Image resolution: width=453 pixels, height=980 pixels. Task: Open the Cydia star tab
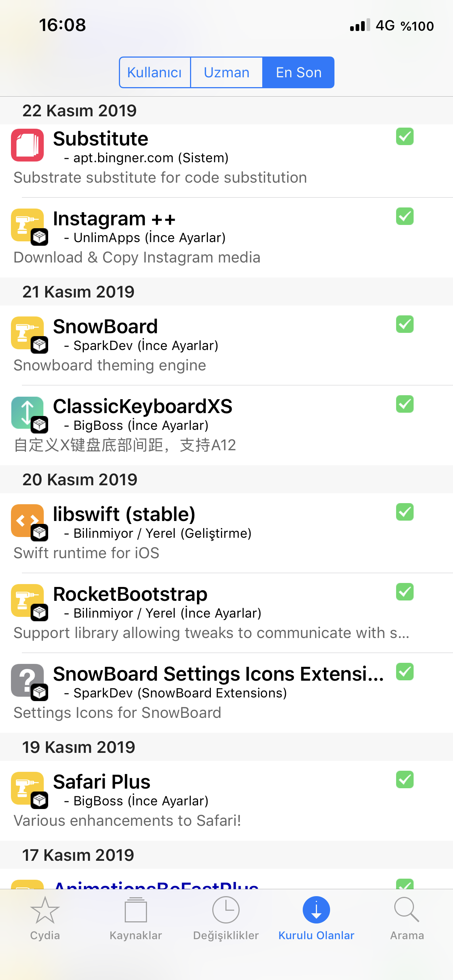click(45, 918)
